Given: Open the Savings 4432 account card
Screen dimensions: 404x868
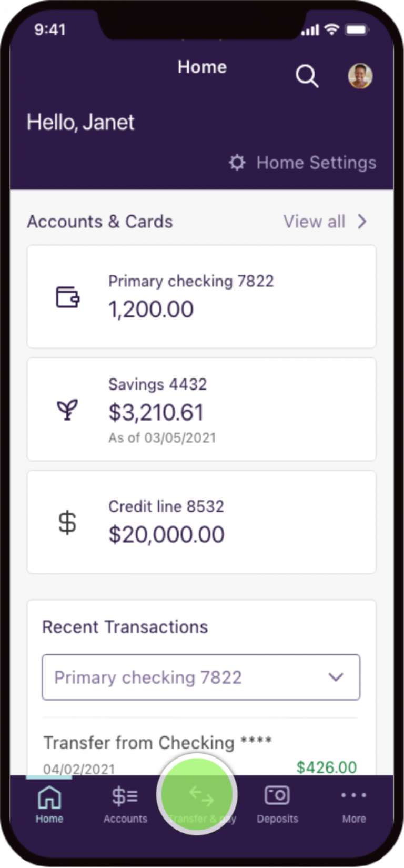Looking at the screenshot, I should 201,410.
